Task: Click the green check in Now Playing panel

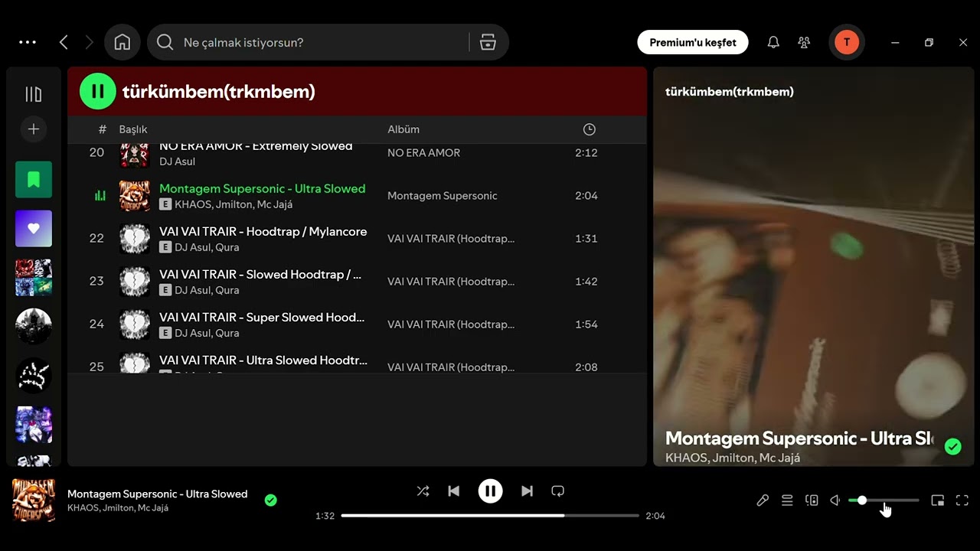Action: pyautogui.click(x=952, y=446)
